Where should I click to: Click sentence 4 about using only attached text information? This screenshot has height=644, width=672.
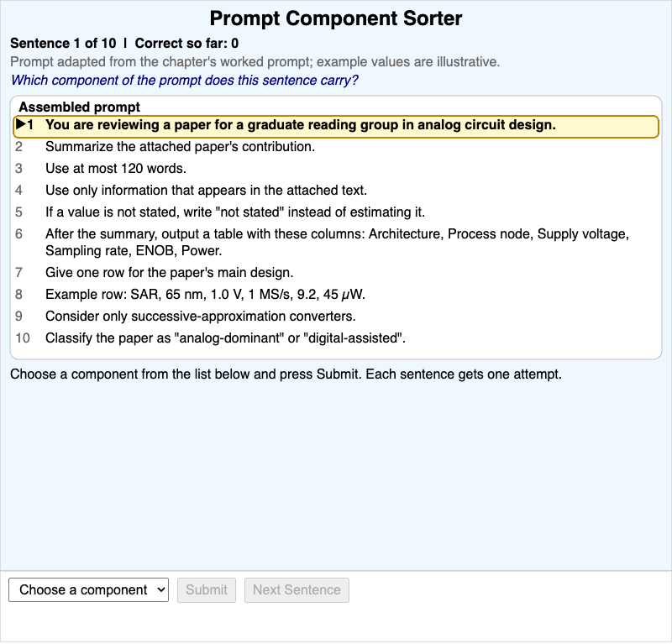pyautogui.click(x=206, y=191)
